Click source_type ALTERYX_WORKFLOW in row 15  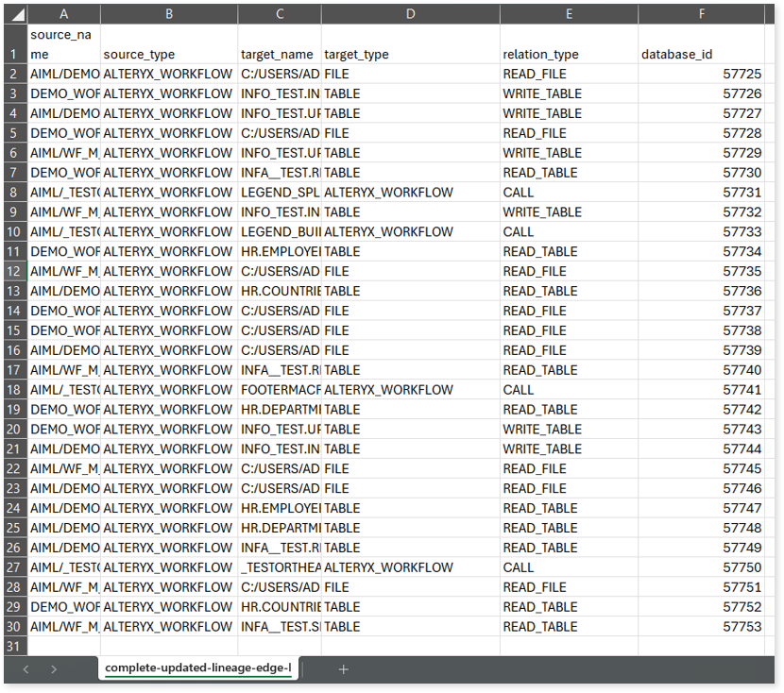point(169,330)
